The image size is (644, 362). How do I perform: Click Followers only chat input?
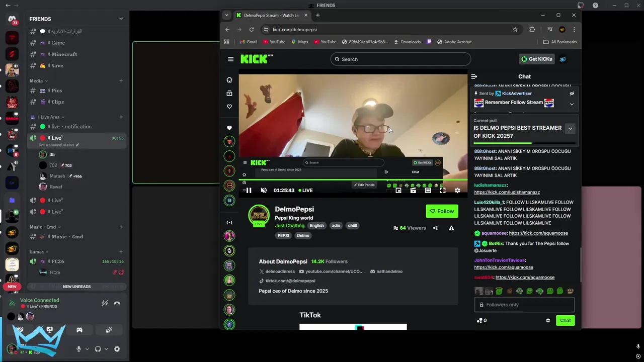tap(524, 305)
